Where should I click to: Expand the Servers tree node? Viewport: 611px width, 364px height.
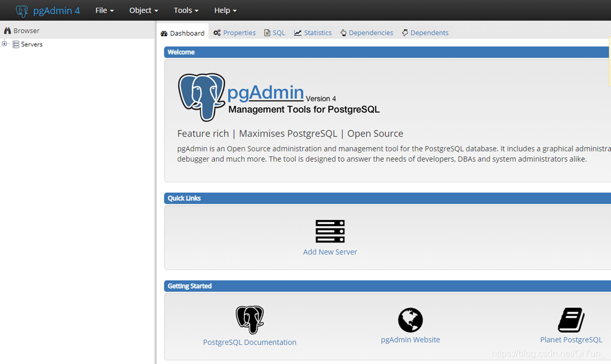4,44
